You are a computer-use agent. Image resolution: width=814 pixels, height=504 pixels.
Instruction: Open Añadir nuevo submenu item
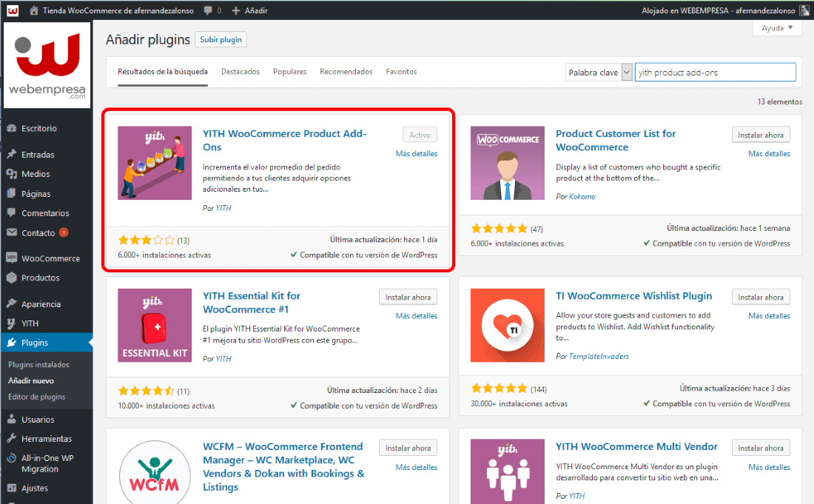tap(31, 380)
